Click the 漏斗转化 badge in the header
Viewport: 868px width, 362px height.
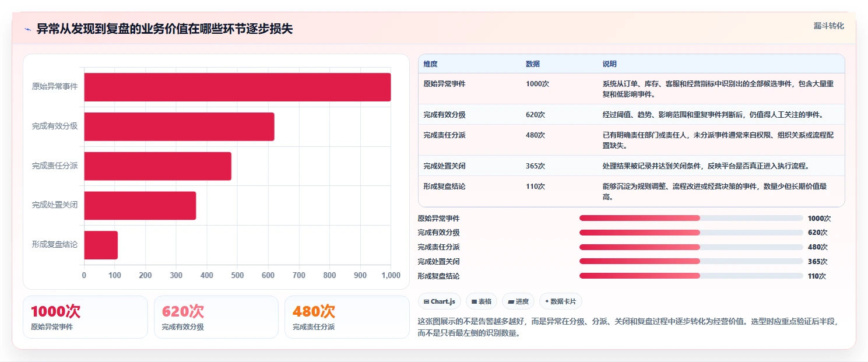(x=828, y=26)
